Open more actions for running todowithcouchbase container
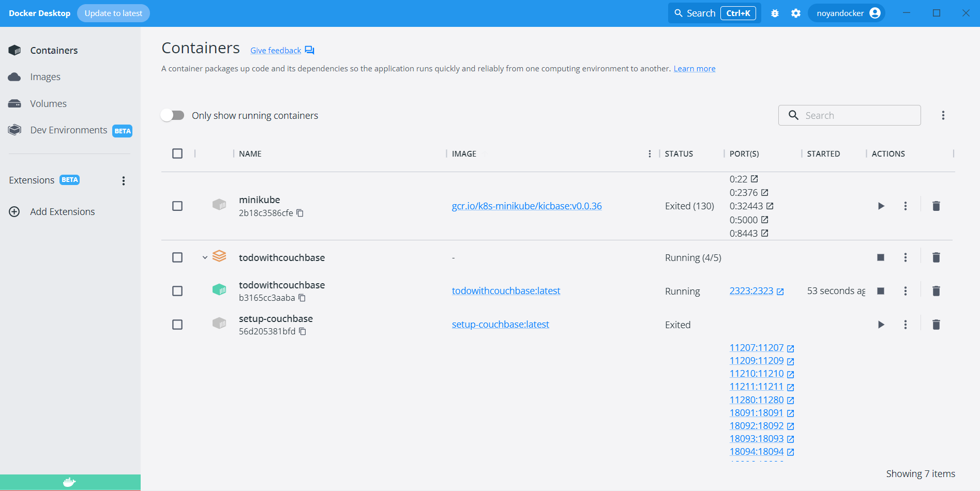 click(x=906, y=291)
